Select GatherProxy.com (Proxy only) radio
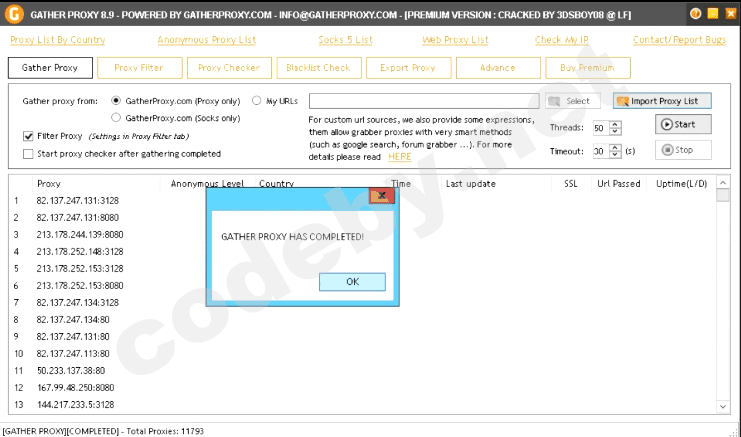The width and height of the screenshot is (741, 437). [x=116, y=101]
